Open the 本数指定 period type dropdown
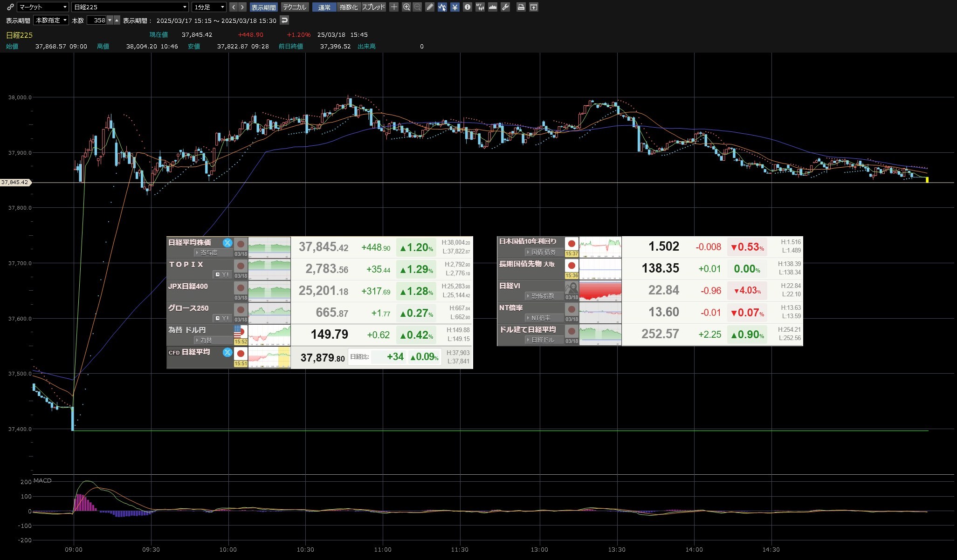The width and height of the screenshot is (957, 560). 51,20
